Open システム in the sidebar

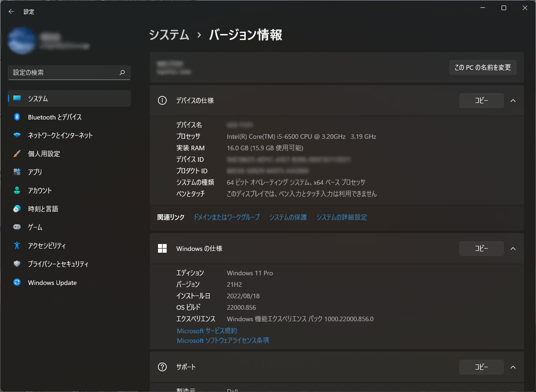69,98
